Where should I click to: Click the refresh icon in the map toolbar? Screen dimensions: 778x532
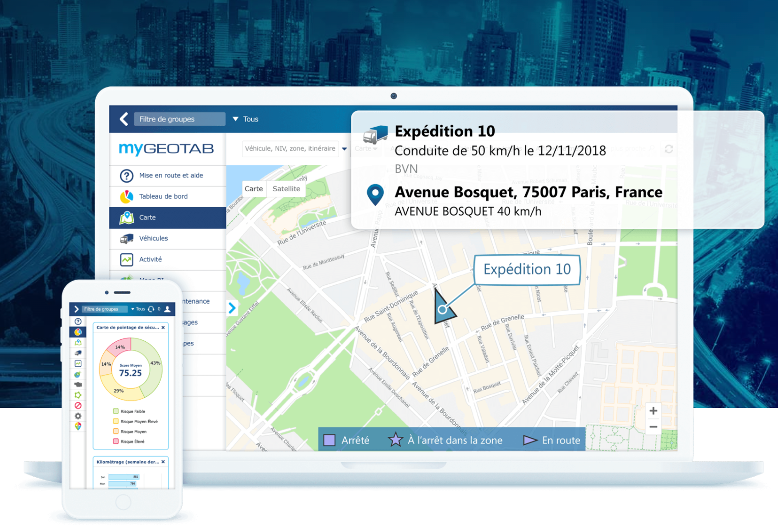669,149
